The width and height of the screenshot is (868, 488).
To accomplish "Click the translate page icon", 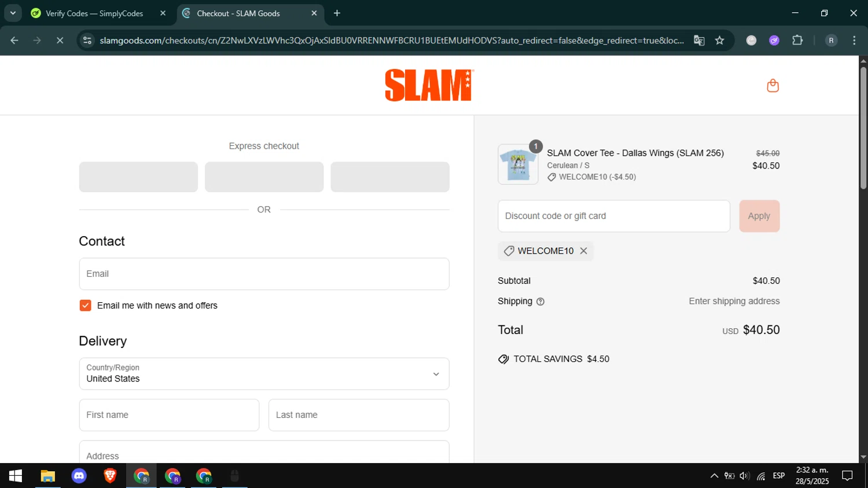I will [x=699, y=40].
